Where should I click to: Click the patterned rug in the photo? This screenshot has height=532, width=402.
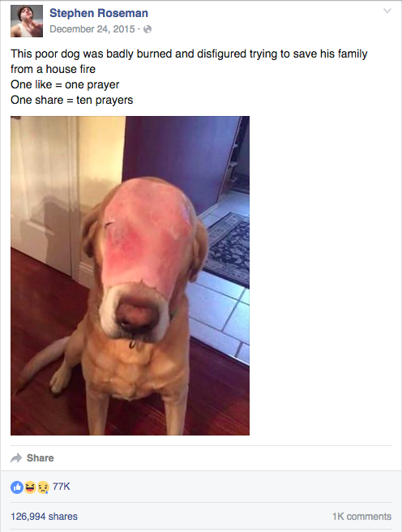228,250
